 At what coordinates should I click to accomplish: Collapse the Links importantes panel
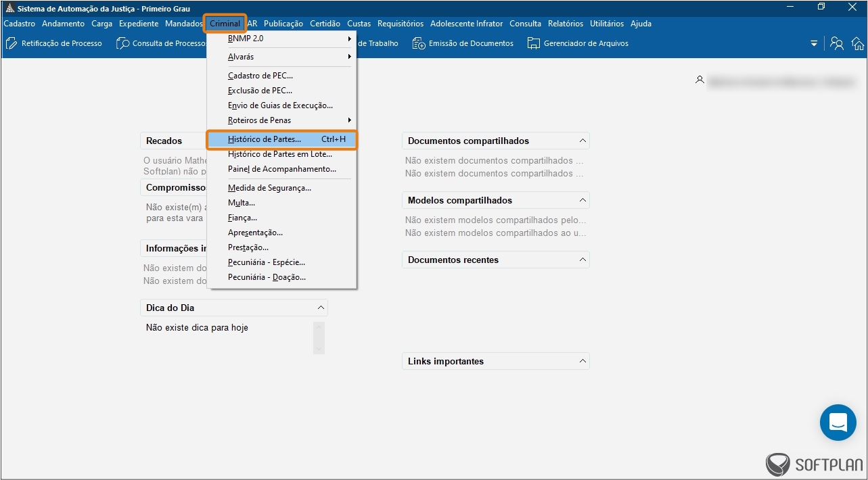[x=582, y=361]
